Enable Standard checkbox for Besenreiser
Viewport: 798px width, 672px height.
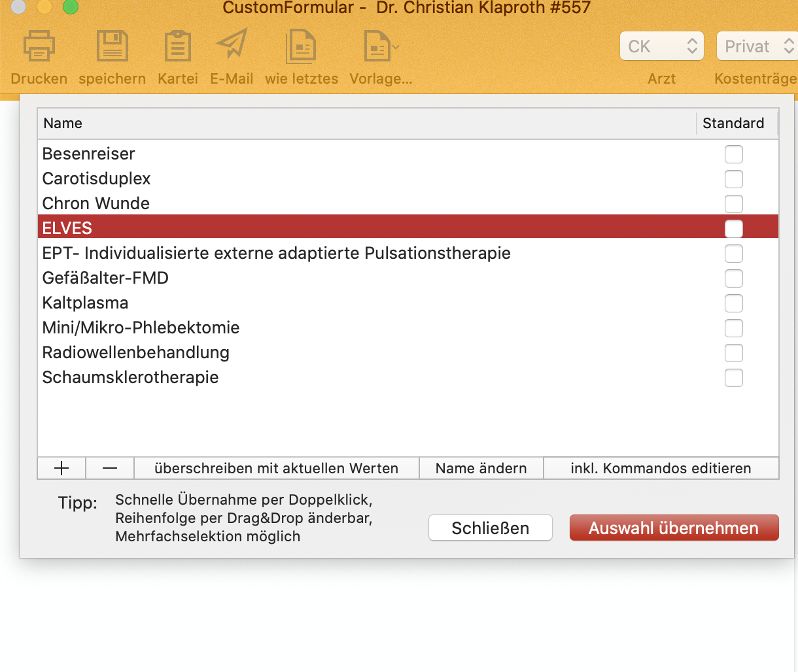[734, 154]
